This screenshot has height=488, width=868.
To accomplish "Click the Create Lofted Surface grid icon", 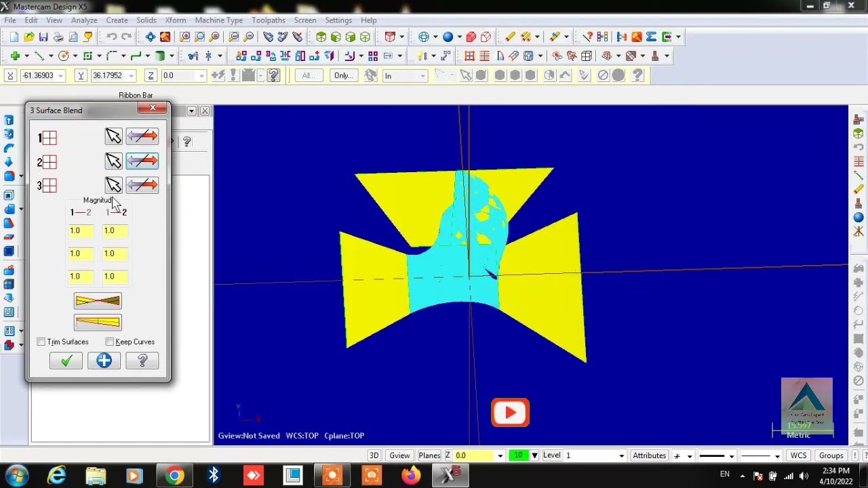I will [469, 56].
